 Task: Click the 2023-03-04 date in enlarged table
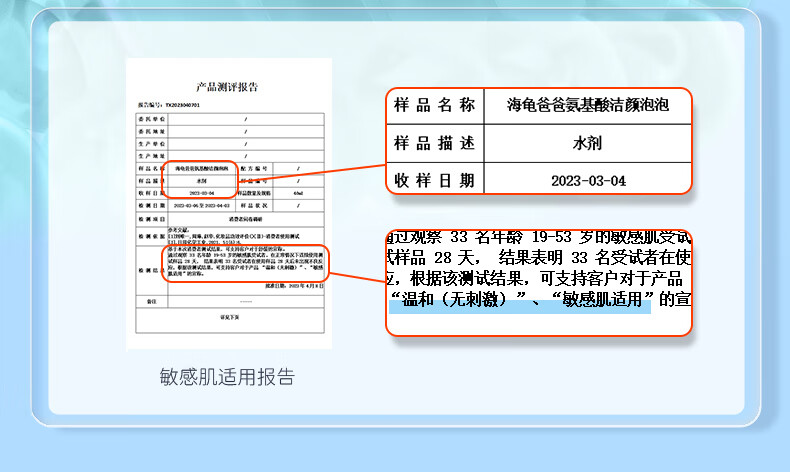(x=587, y=181)
